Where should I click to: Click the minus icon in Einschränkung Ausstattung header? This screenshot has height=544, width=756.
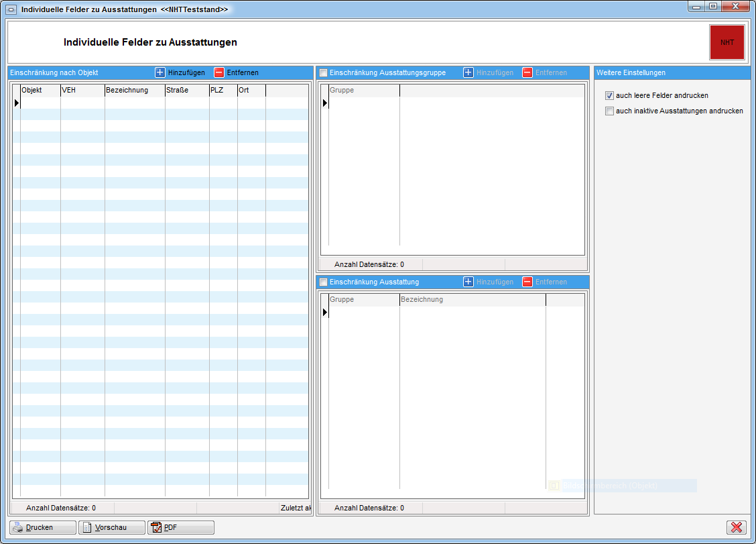point(527,282)
